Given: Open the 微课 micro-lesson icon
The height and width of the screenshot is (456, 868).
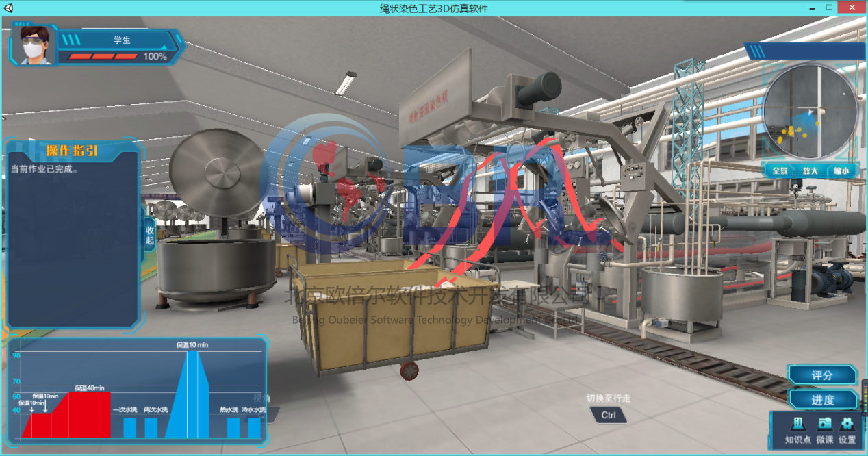Looking at the screenshot, I should pyautogui.click(x=825, y=425).
